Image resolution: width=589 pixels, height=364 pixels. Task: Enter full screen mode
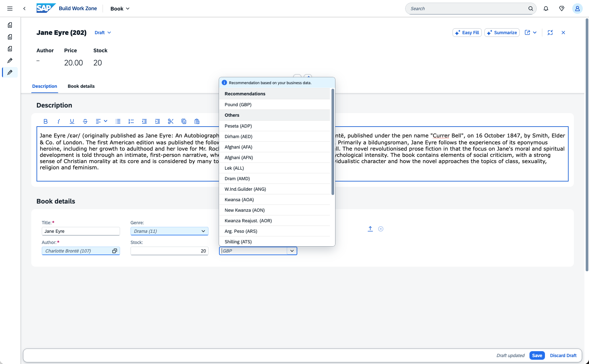tap(550, 33)
